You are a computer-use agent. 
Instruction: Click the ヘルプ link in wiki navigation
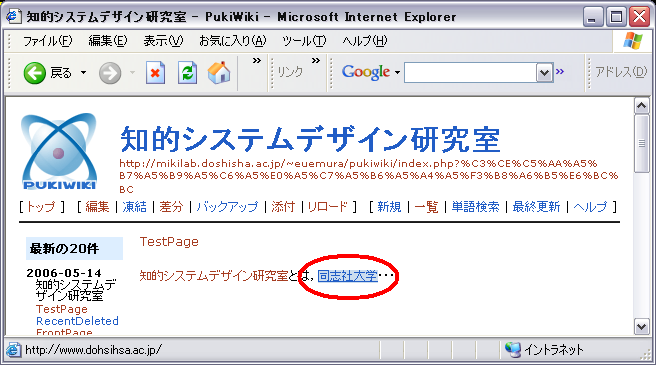590,207
